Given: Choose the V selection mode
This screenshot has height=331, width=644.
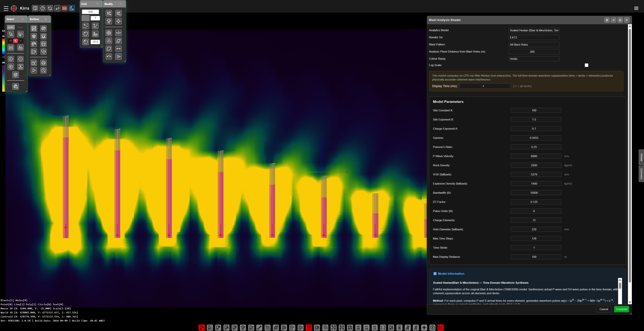Looking at the screenshot, I should point(20,41).
